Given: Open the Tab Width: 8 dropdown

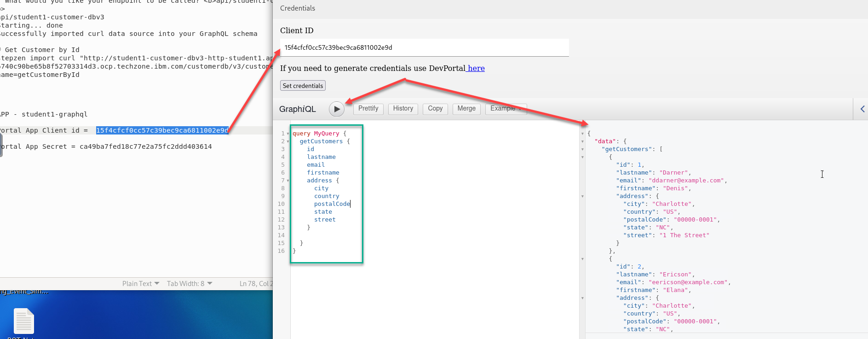Looking at the screenshot, I should 189,284.
